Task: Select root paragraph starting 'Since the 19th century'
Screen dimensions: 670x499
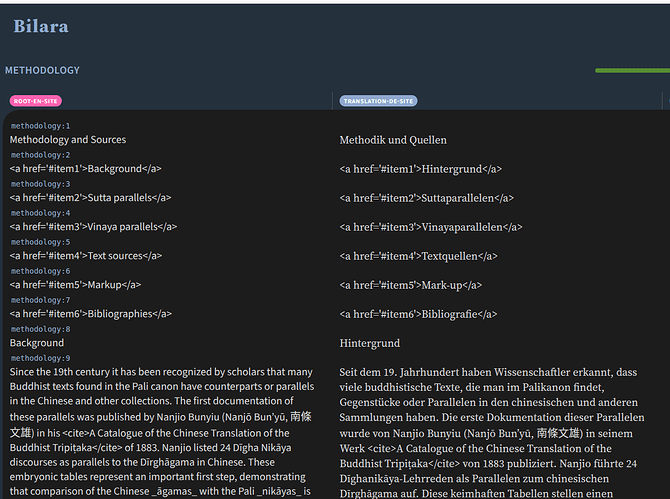Action: 162,431
